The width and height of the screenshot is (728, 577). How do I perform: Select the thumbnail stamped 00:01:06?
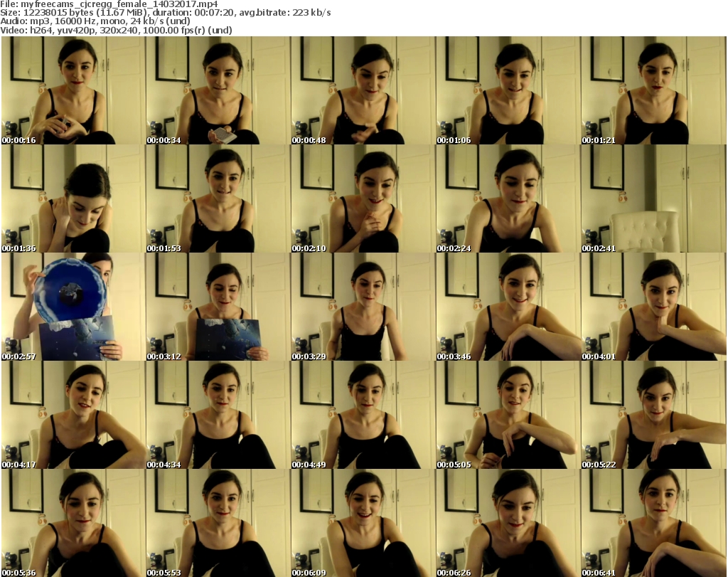click(508, 90)
